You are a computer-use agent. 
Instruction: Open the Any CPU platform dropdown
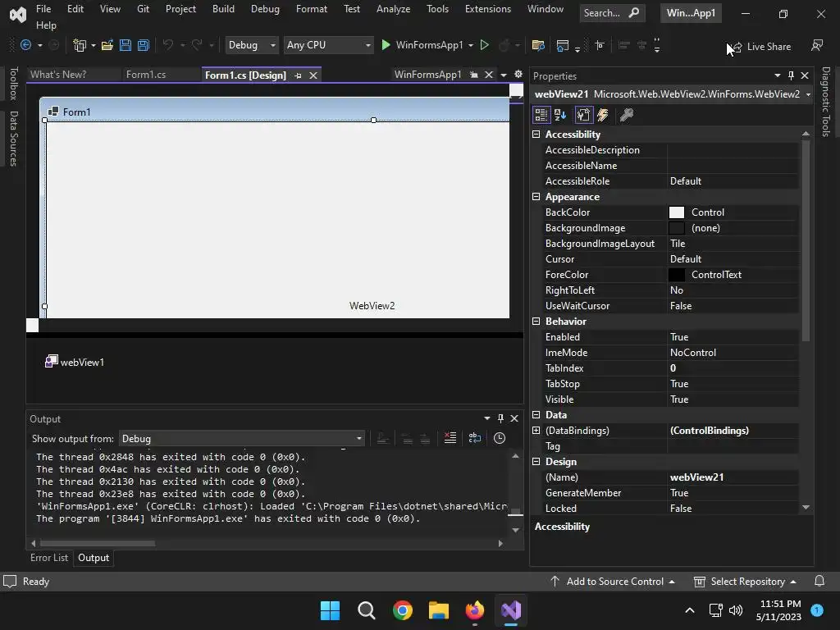point(328,46)
